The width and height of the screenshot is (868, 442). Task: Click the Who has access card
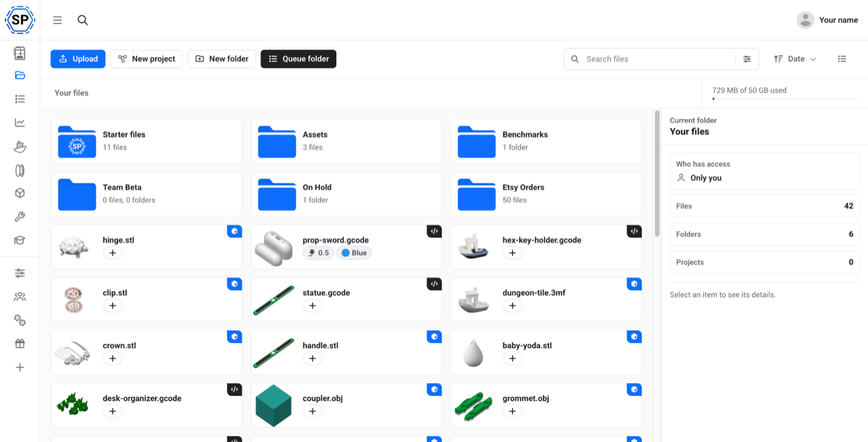[x=764, y=171]
